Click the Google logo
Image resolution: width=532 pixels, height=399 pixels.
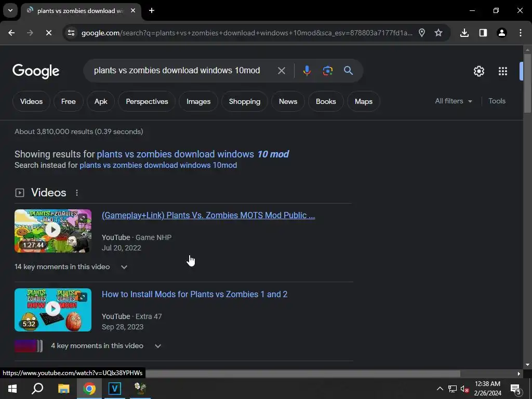[x=36, y=71]
